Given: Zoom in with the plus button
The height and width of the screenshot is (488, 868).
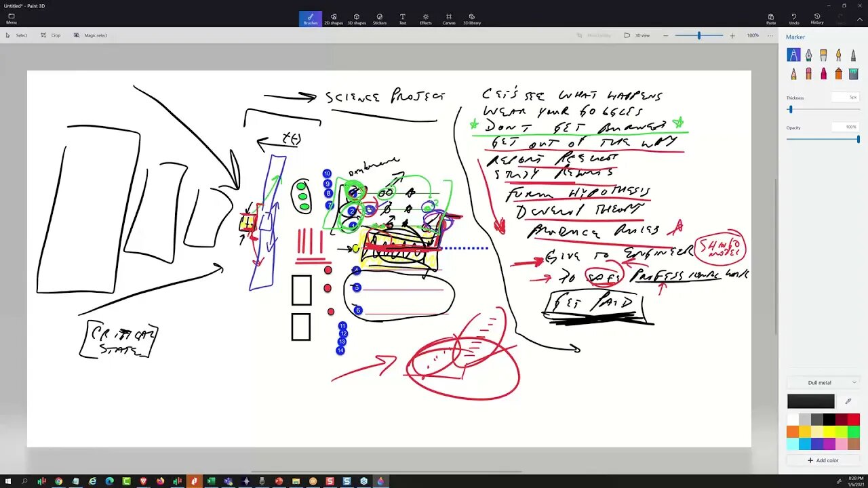Looking at the screenshot, I should click(x=732, y=35).
